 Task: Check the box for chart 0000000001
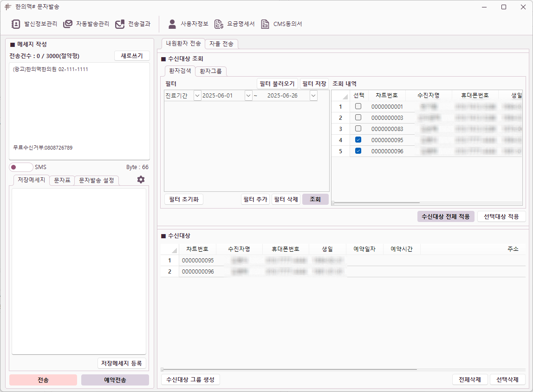(x=358, y=106)
